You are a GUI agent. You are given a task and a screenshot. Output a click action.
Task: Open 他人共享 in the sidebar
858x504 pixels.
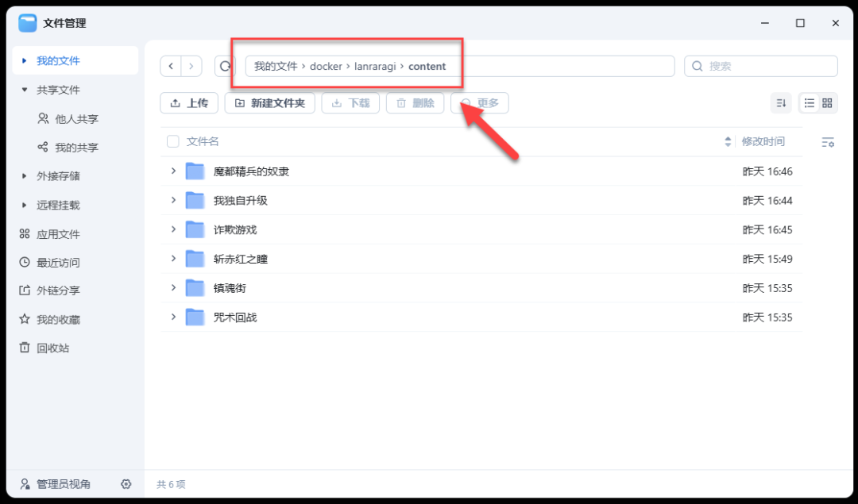pos(76,118)
